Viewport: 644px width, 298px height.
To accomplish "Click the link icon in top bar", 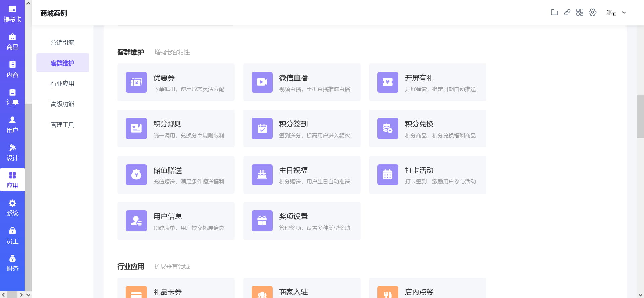I will pyautogui.click(x=567, y=12).
